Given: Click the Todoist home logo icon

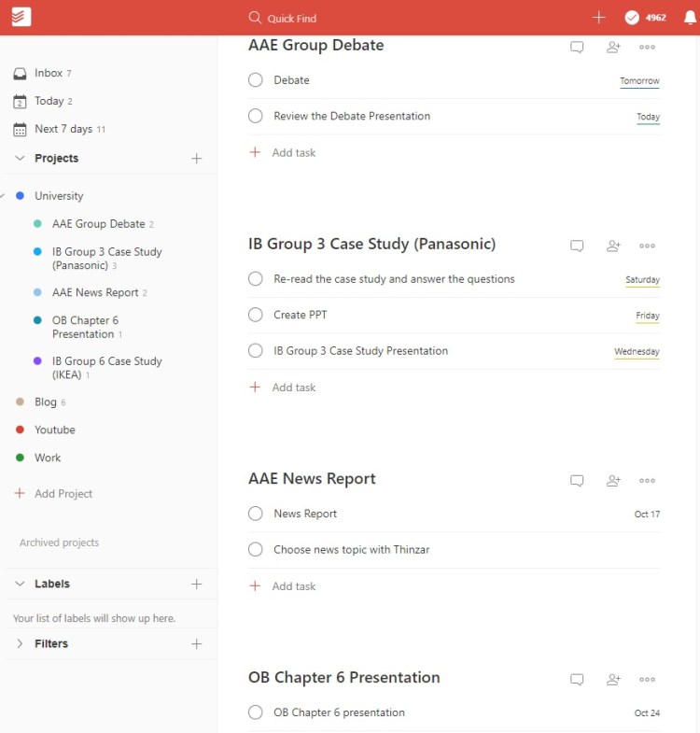Looking at the screenshot, I should tap(21, 17).
